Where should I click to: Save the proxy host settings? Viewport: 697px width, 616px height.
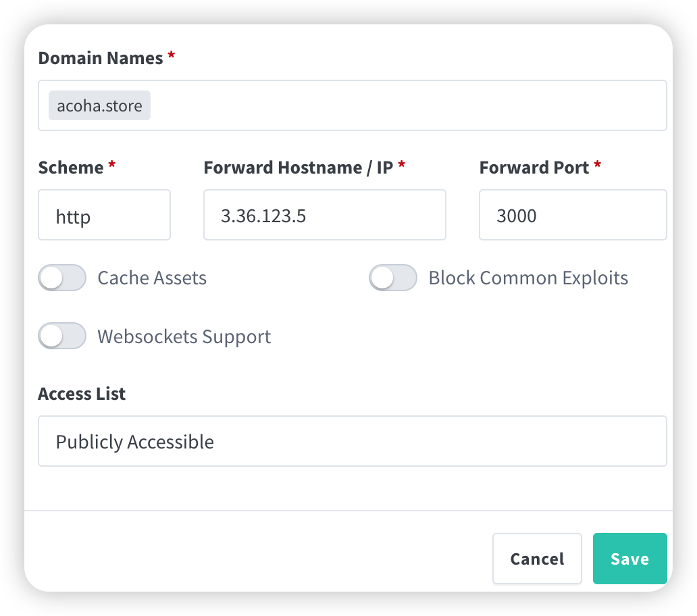point(630,559)
